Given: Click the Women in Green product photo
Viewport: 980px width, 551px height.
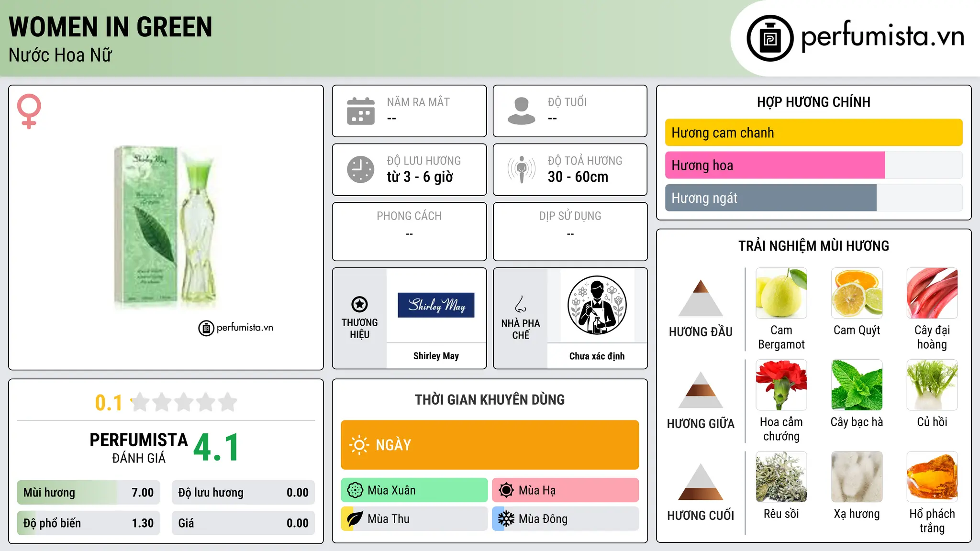Looking at the screenshot, I should [166, 227].
